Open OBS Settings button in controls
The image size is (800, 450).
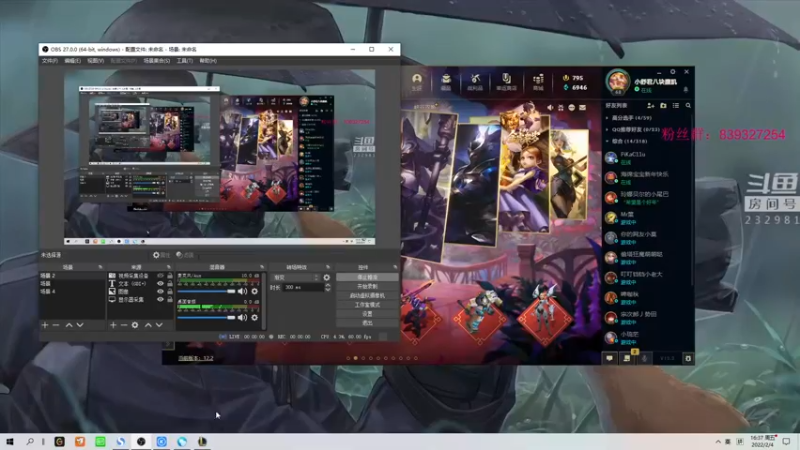tap(367, 314)
